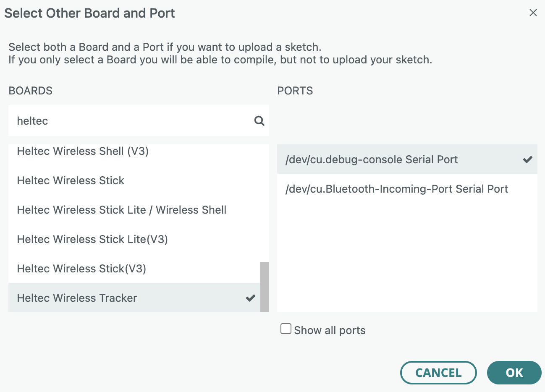
Task: Select Heltec Wireless Shell (V3) board
Action: coord(83,152)
